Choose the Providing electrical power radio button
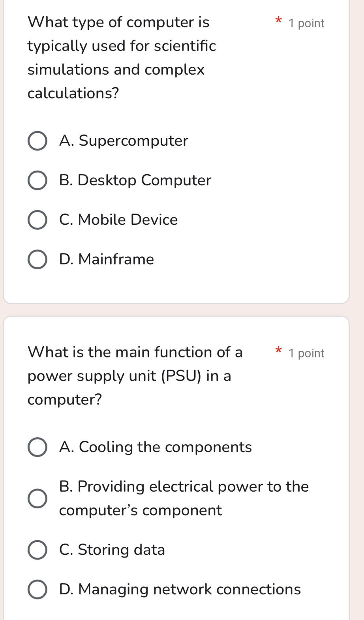 point(38,498)
